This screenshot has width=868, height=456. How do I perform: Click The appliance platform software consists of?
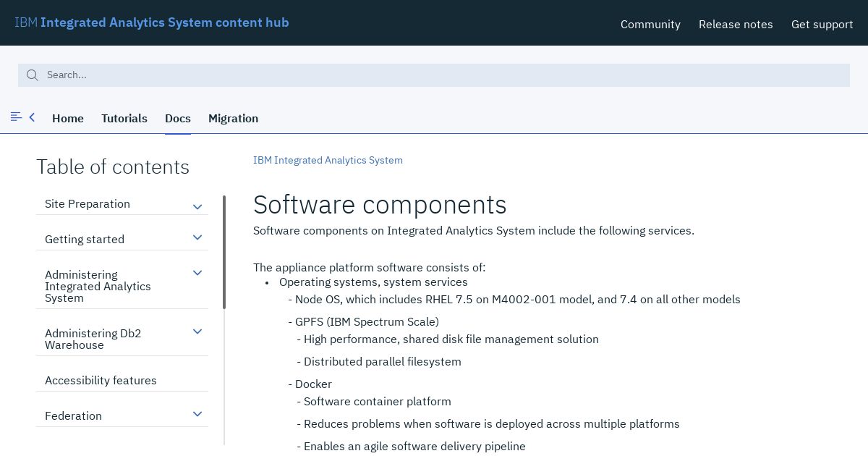tap(370, 267)
